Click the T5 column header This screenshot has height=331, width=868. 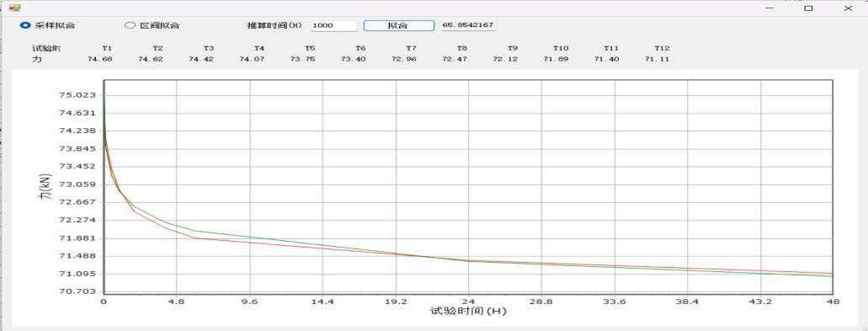pos(310,48)
